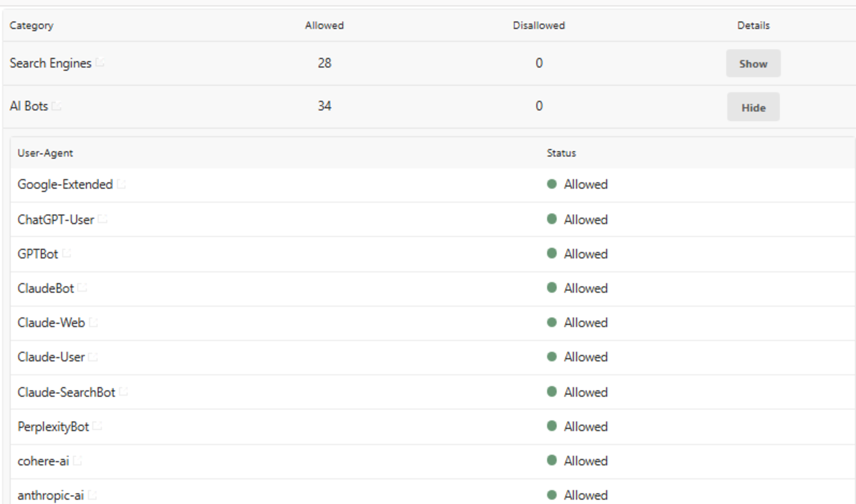
Task: Click disallowed count 0 for AI Bots
Action: pyautogui.click(x=539, y=106)
